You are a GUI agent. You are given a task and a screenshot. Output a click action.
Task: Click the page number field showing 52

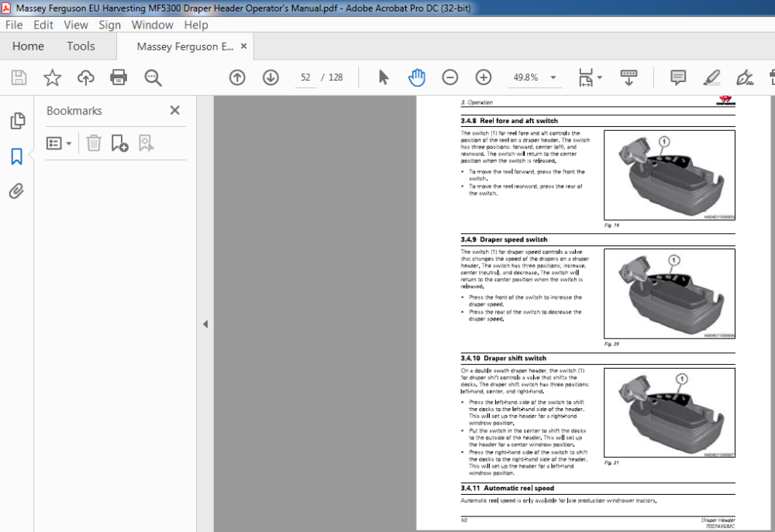pos(305,77)
